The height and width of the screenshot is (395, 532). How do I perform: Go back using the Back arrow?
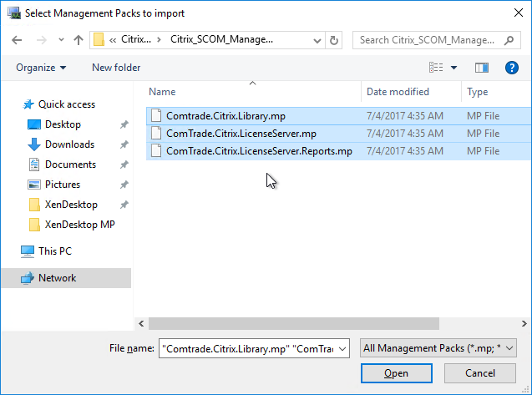(x=17, y=40)
